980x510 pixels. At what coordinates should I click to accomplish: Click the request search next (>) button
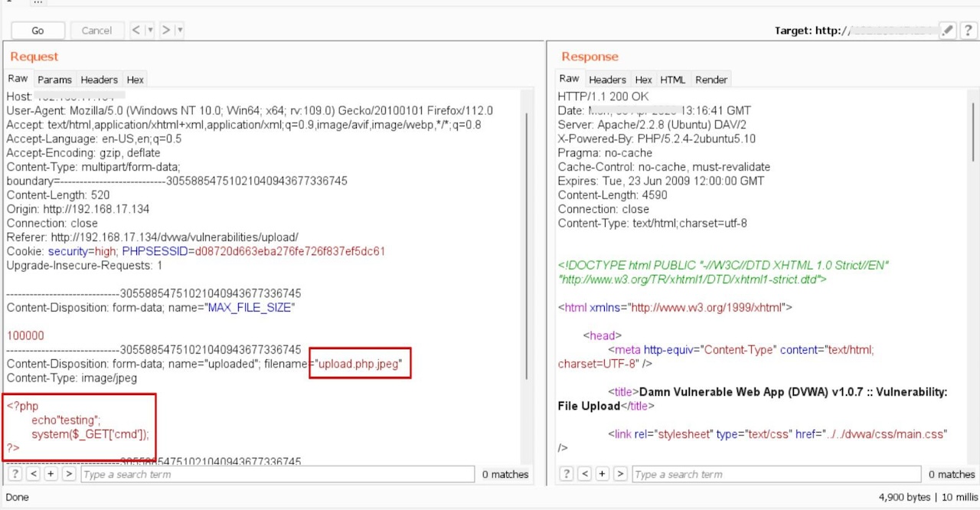69,474
